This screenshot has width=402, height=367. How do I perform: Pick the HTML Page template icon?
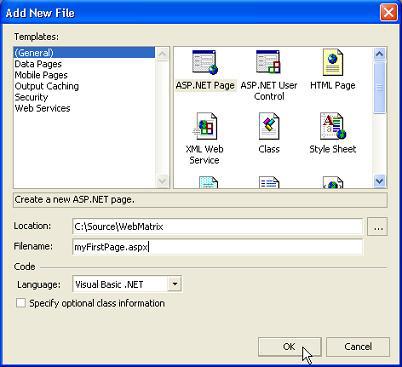tap(332, 62)
